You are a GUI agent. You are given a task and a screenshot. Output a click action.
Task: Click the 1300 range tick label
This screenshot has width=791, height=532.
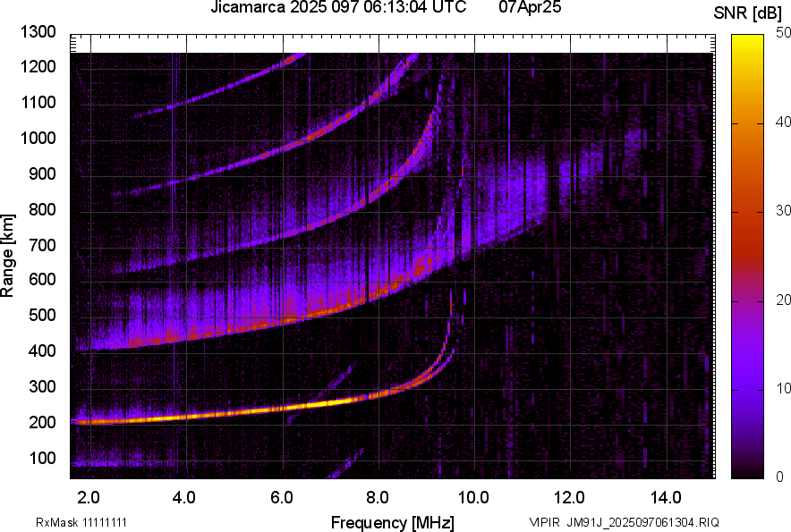(38, 32)
